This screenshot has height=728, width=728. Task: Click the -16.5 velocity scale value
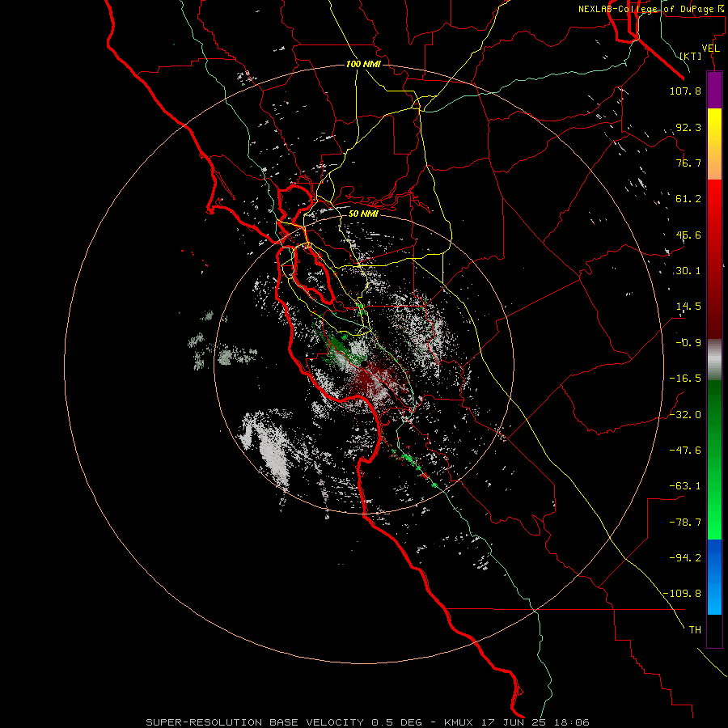click(x=685, y=379)
